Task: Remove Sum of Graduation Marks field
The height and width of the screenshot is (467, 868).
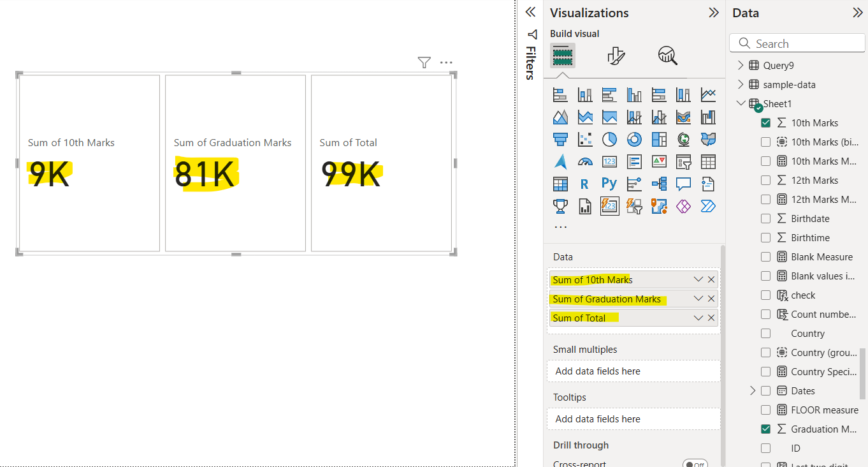Action: (711, 298)
